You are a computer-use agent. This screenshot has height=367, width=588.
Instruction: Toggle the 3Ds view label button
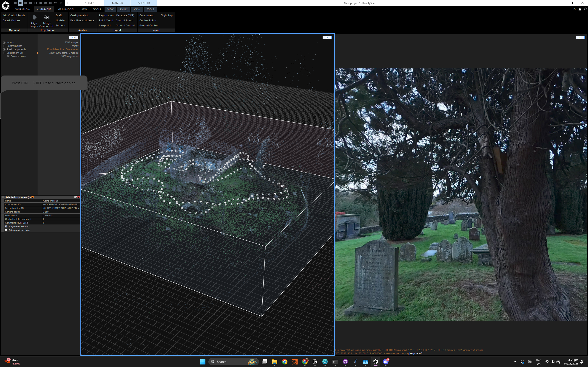(327, 38)
